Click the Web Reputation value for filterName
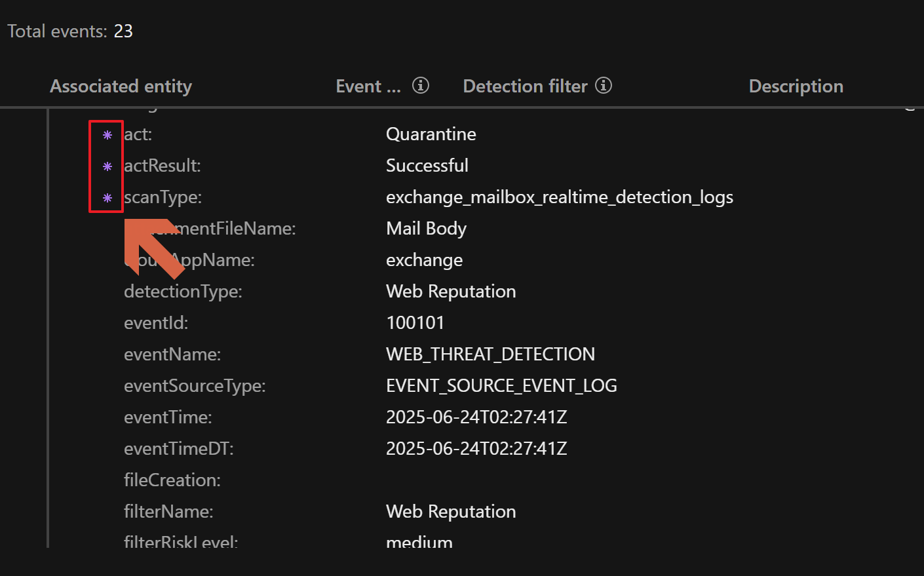 pyautogui.click(x=450, y=512)
